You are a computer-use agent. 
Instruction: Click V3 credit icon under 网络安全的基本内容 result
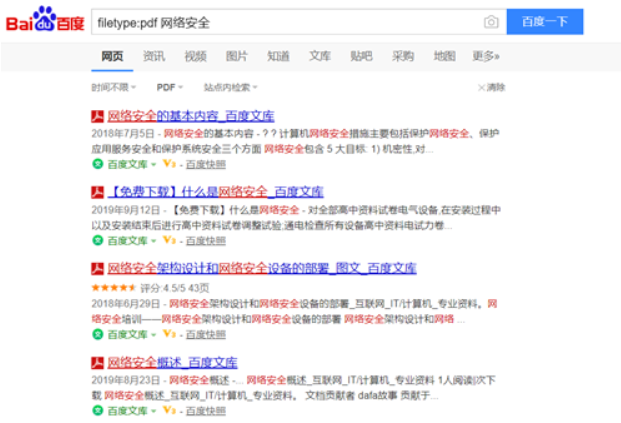[169, 163]
